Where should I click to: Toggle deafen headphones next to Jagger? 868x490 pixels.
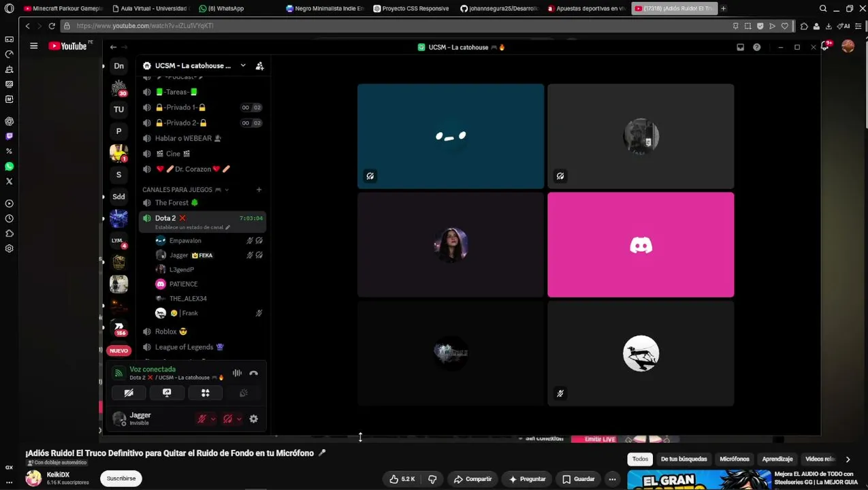pos(227,419)
